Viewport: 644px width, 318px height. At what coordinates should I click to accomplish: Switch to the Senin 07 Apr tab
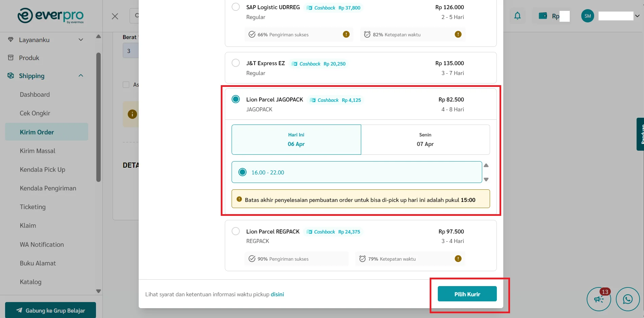(425, 139)
